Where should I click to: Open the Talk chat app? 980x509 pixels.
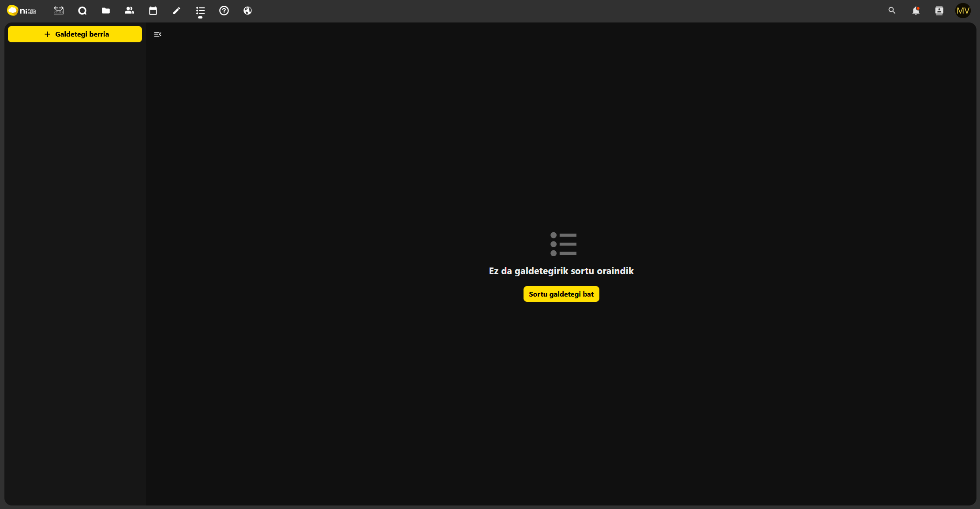(82, 11)
